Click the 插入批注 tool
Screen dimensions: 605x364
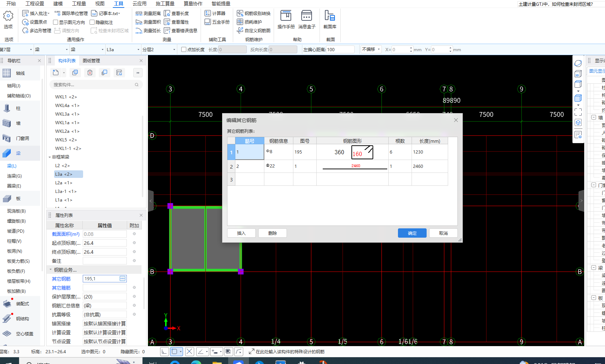36,13
